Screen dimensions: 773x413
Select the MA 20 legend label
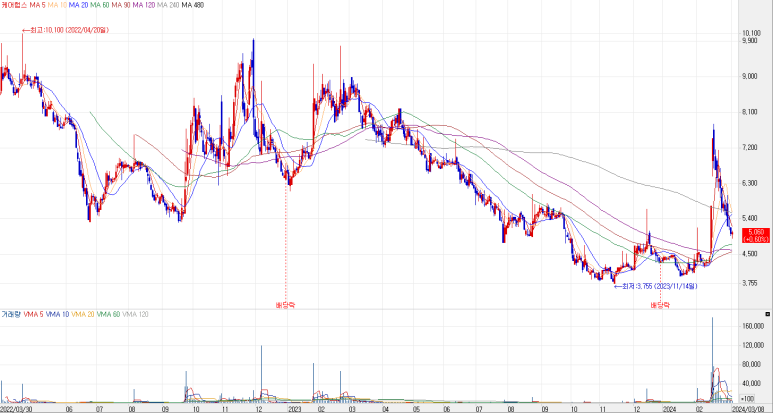pyautogui.click(x=78, y=5)
